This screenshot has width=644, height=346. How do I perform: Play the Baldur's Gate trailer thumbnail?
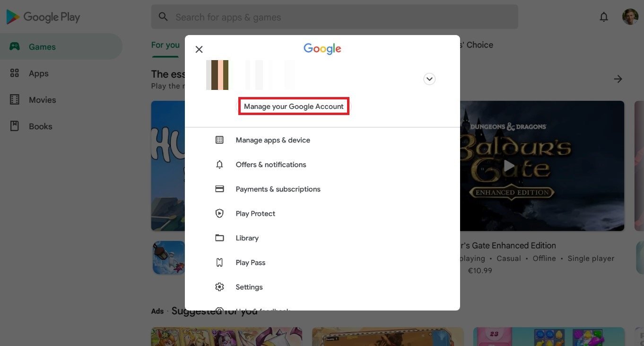(509, 166)
